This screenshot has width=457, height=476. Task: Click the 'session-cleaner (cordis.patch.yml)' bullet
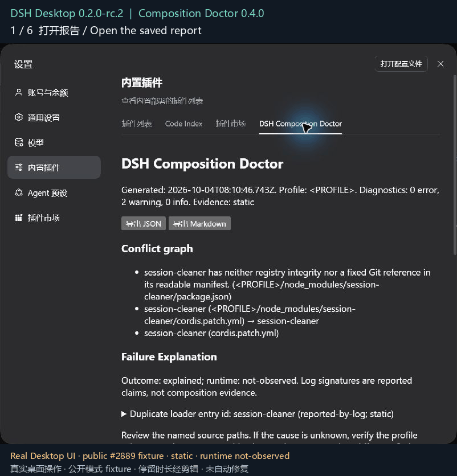(x=211, y=333)
